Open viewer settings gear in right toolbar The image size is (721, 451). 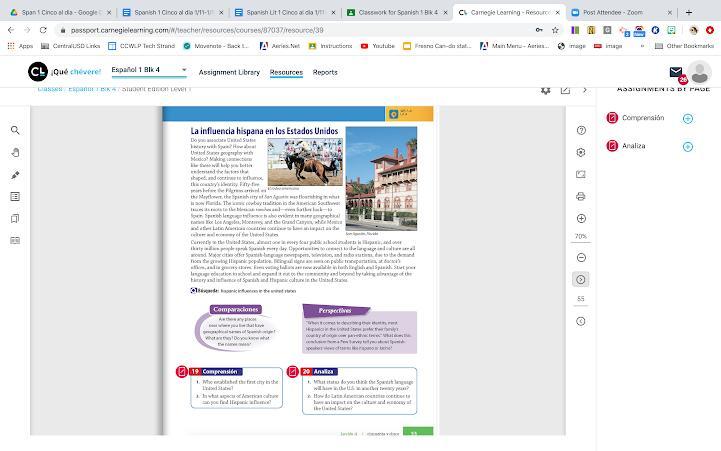(x=581, y=152)
